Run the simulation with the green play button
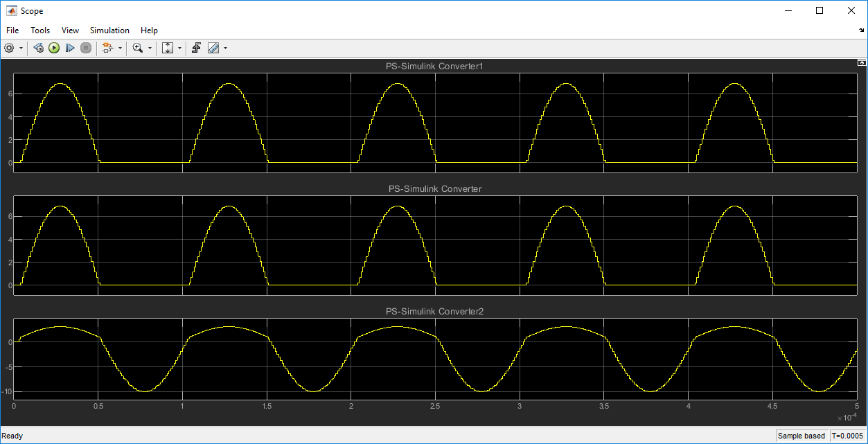This screenshot has height=444, width=868. coord(54,48)
